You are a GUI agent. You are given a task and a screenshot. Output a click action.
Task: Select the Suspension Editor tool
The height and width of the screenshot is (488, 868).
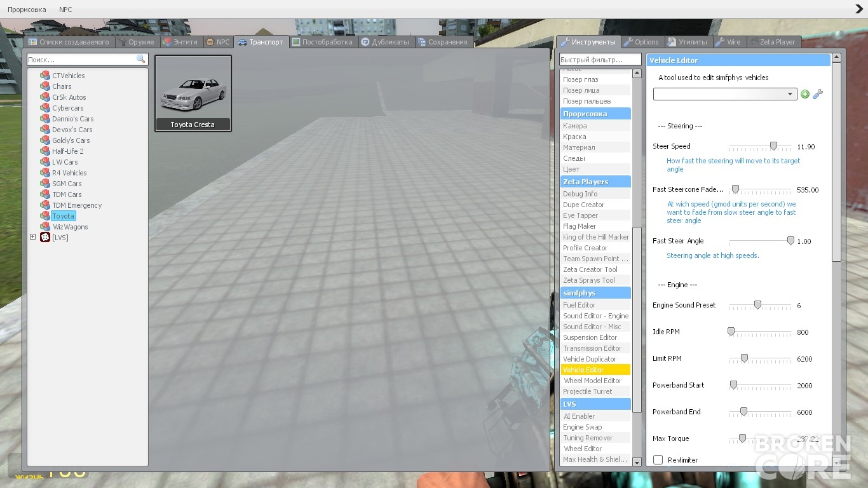(x=595, y=337)
